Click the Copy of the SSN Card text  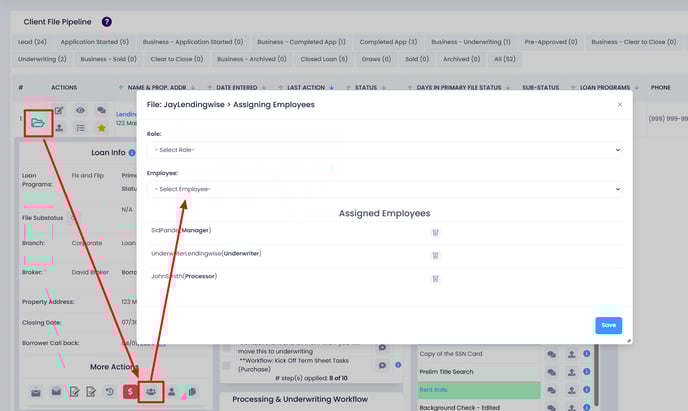(451, 354)
